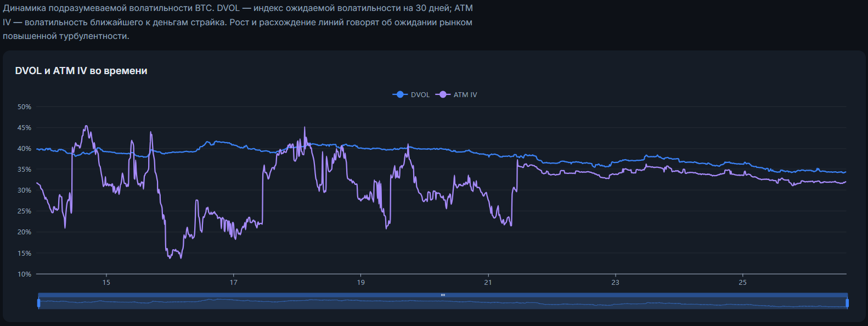Click the 35% y-axis label

pyautogui.click(x=24, y=170)
